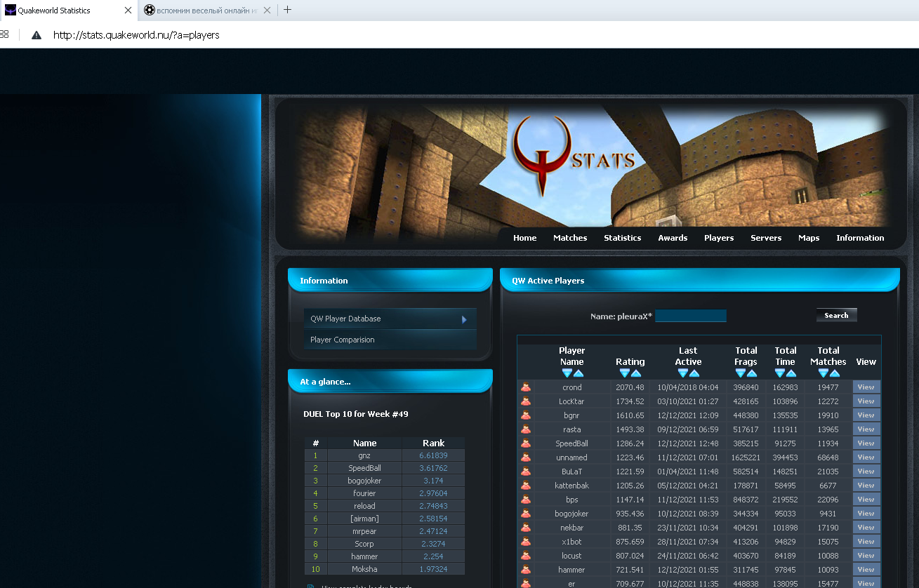
Task: View crond player details
Action: click(x=866, y=387)
